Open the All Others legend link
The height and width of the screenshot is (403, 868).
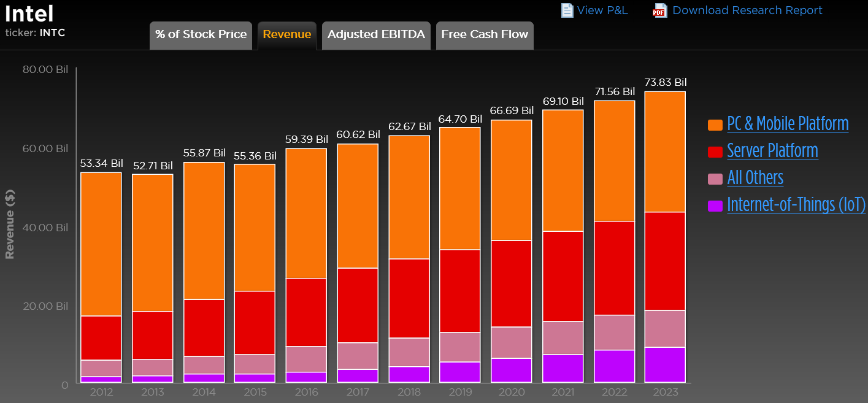(755, 178)
